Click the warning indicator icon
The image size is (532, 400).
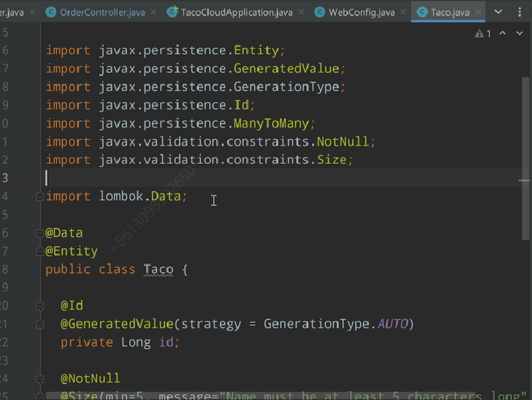point(479,33)
